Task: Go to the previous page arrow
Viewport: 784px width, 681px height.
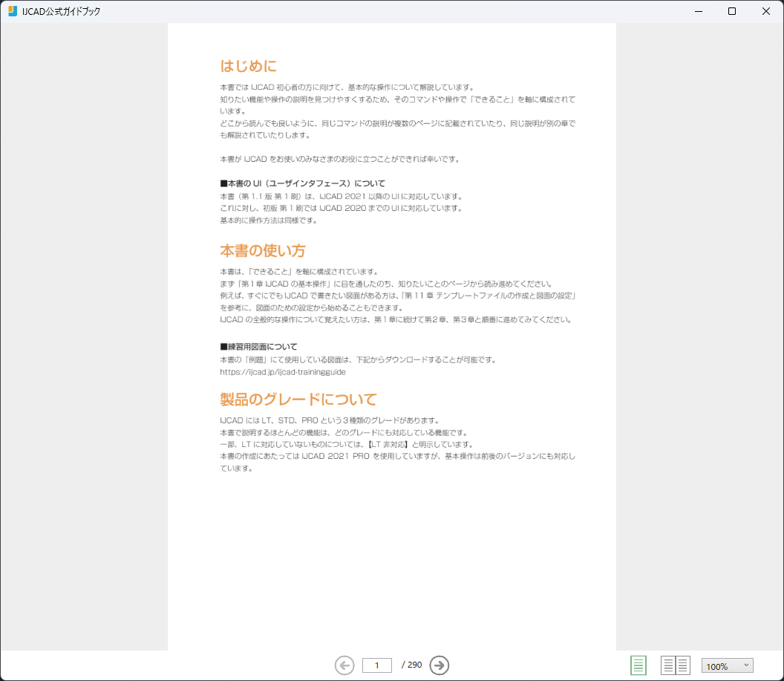Action: click(344, 665)
